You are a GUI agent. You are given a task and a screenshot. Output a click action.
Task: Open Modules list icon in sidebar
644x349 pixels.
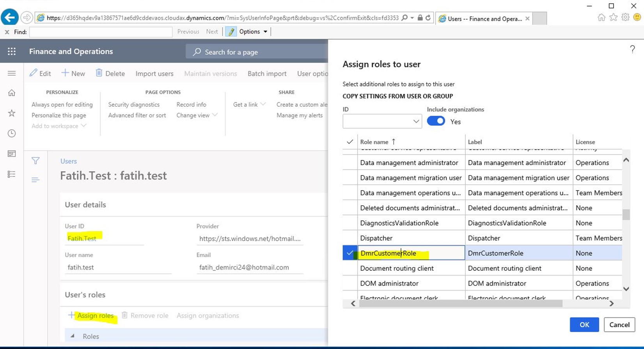click(12, 174)
